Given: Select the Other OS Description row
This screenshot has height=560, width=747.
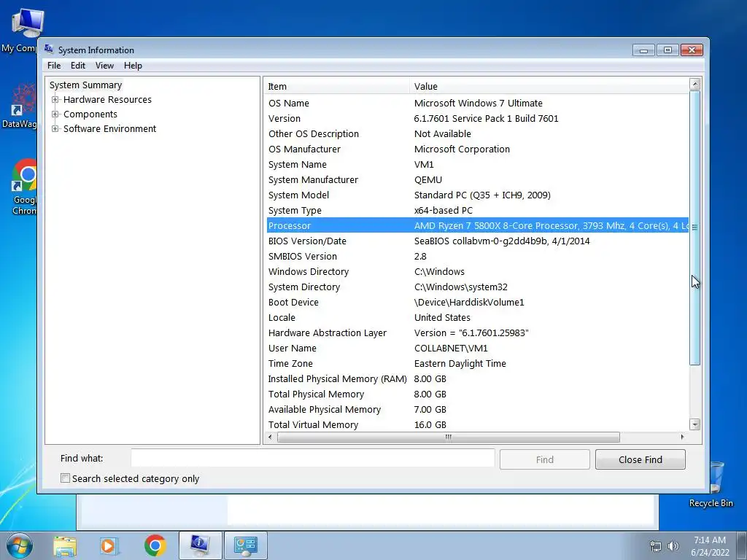Looking at the screenshot, I should point(477,134).
